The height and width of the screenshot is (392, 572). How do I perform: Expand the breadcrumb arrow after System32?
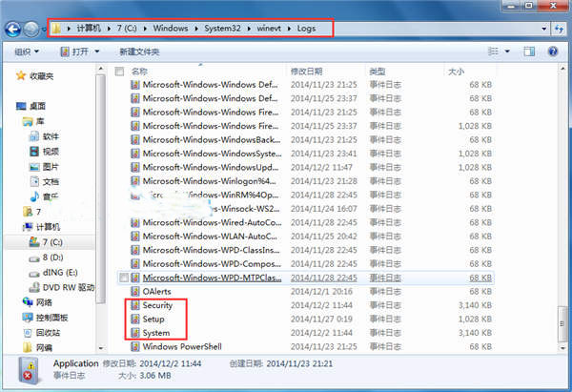249,29
